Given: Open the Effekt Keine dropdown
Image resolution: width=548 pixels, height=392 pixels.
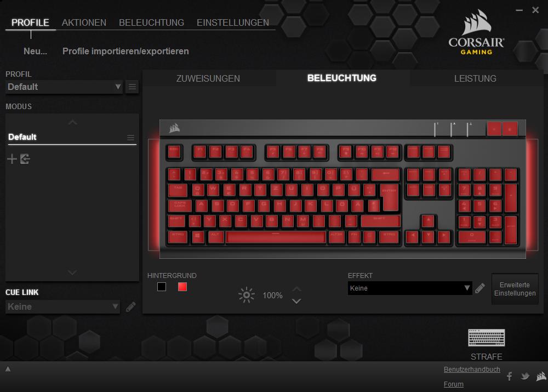Looking at the screenshot, I should [409, 288].
